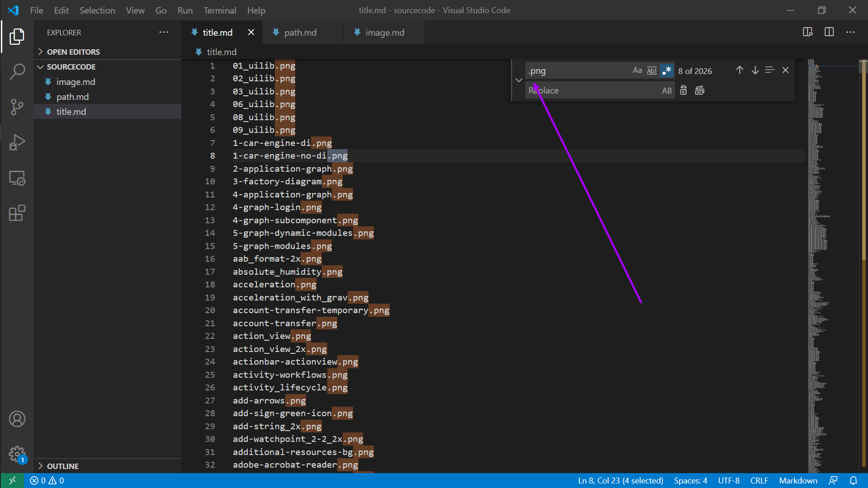This screenshot has width=868, height=488.
Task: Open the Extensions view
Action: (x=17, y=213)
